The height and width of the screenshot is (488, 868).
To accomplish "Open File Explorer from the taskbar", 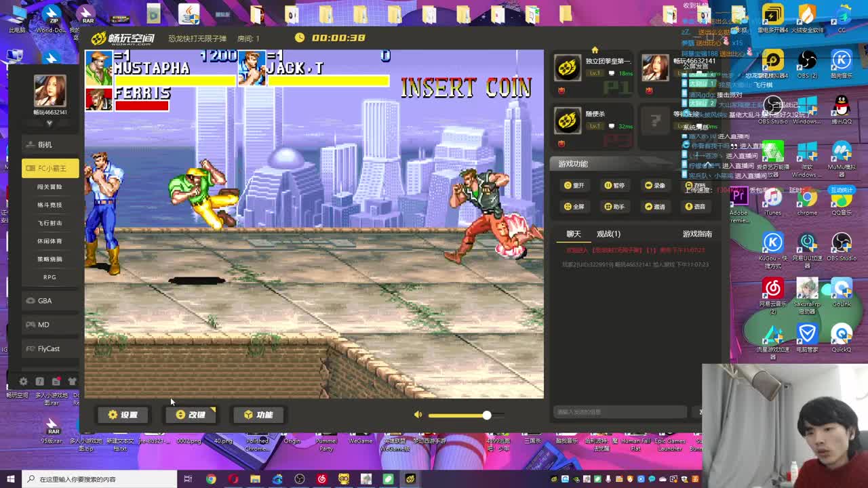I will (255, 479).
